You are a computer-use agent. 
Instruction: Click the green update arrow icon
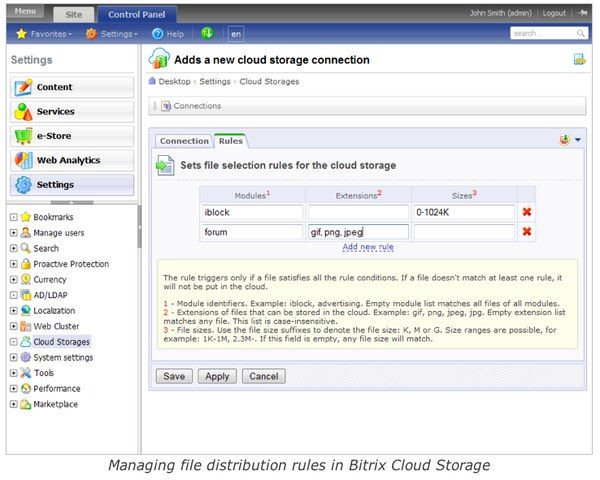tap(207, 33)
